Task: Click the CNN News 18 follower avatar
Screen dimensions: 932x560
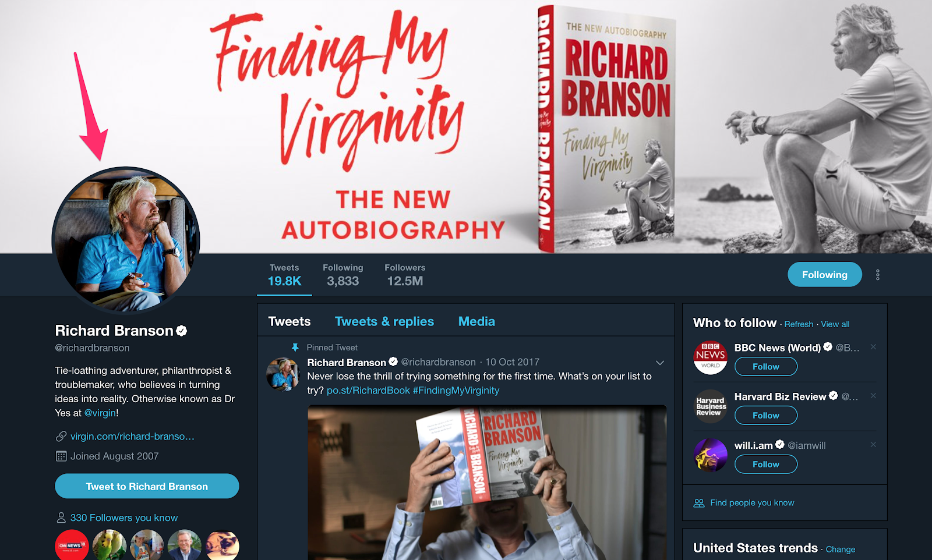Action: pos(72,546)
